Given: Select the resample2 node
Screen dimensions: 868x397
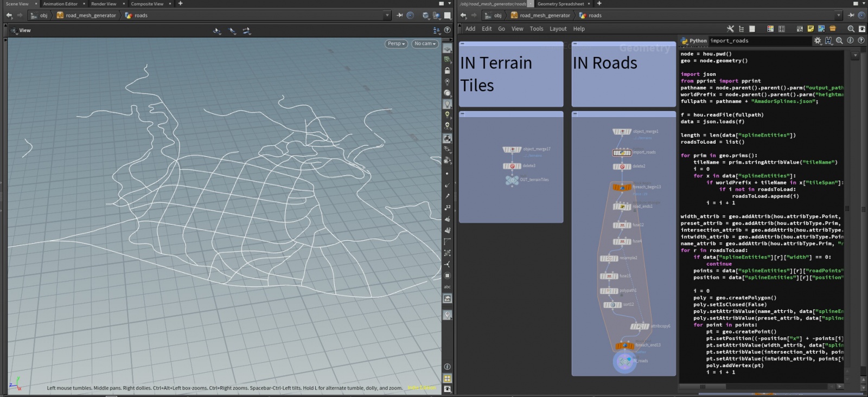Looking at the screenshot, I should click(x=609, y=259).
